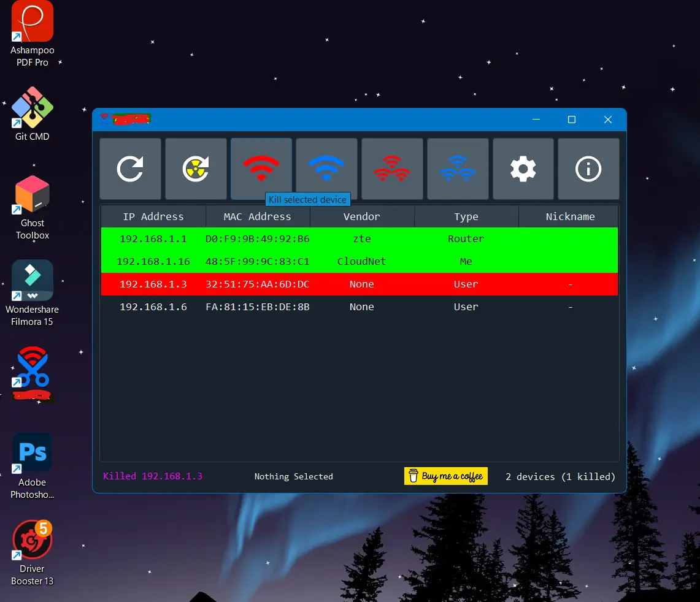This screenshot has width=700, height=602.
Task: Click the radioactive ARP scan icon
Action: tap(196, 169)
